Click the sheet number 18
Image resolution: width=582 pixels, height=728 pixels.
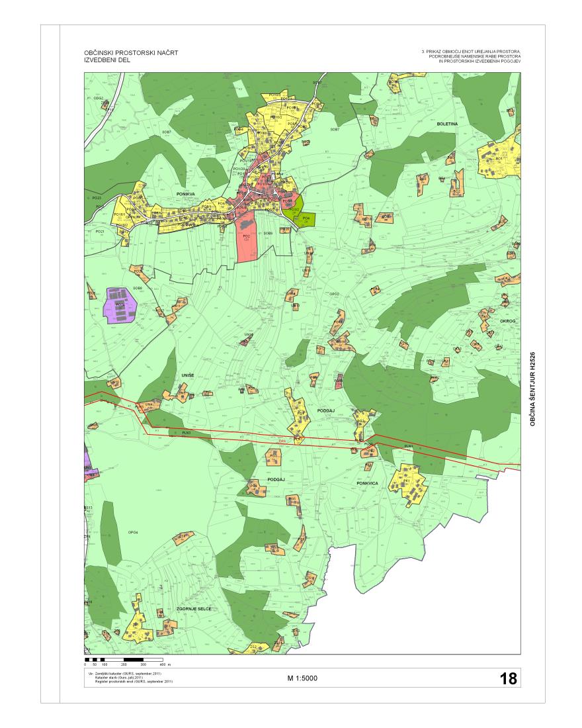click(x=507, y=678)
